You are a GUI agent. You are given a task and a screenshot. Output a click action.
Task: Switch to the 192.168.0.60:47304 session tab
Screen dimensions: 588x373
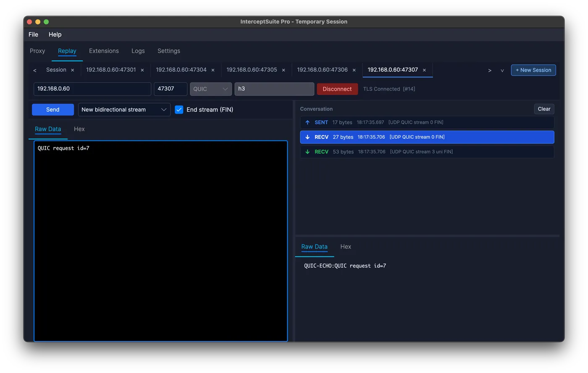181,70
